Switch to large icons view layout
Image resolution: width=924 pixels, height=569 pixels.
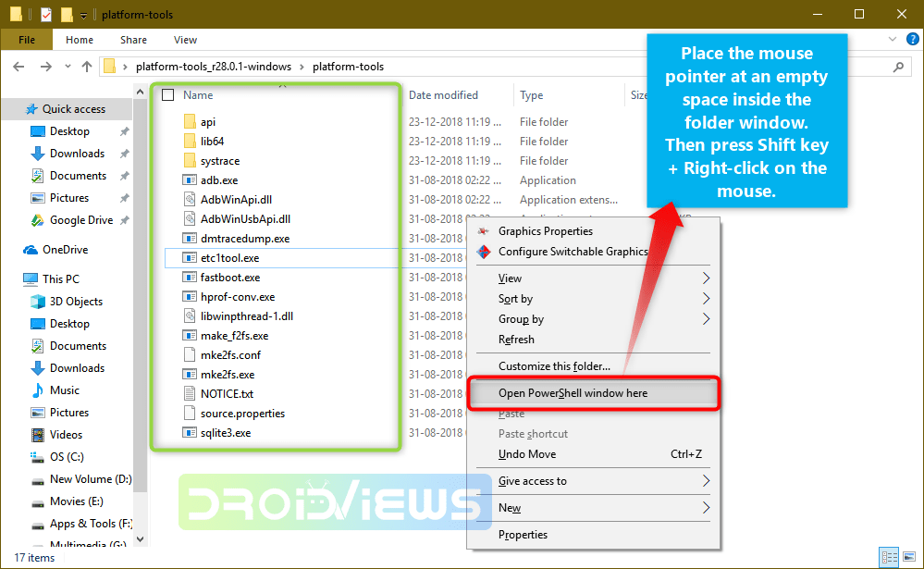click(909, 557)
